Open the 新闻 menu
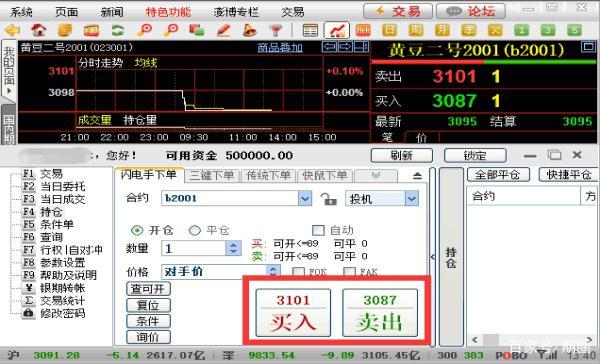 tap(112, 12)
